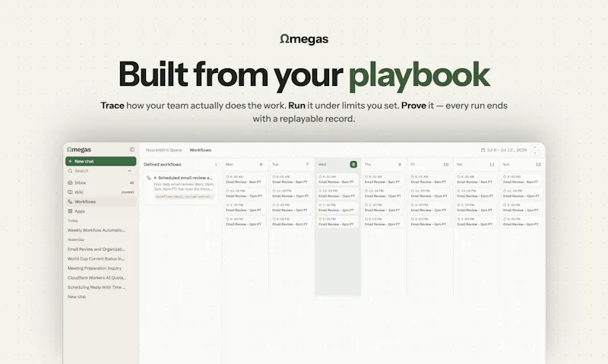608x364 pixels.
Task: Click the Inbox tray icon
Action: (70, 182)
